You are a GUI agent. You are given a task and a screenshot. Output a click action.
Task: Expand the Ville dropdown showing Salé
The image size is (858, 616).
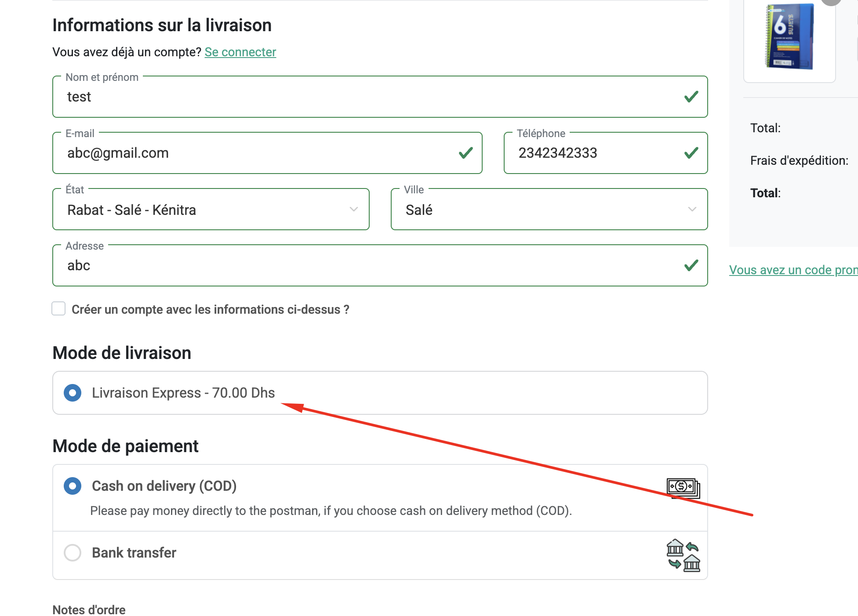[549, 210]
